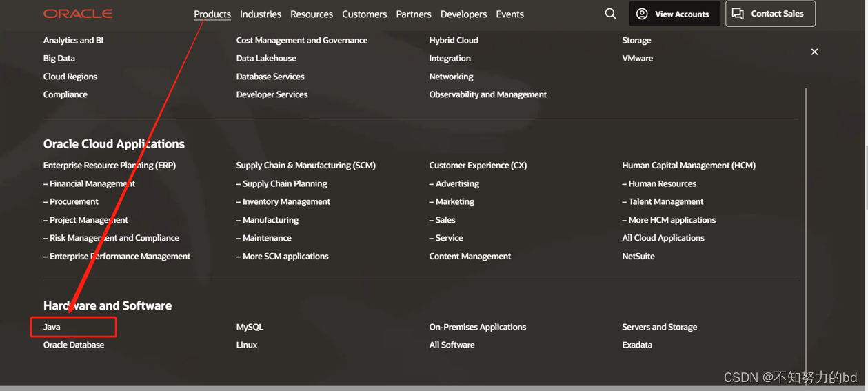Image resolution: width=868 pixels, height=391 pixels.
Task: Open the Data Lakehouse link
Action: [266, 58]
